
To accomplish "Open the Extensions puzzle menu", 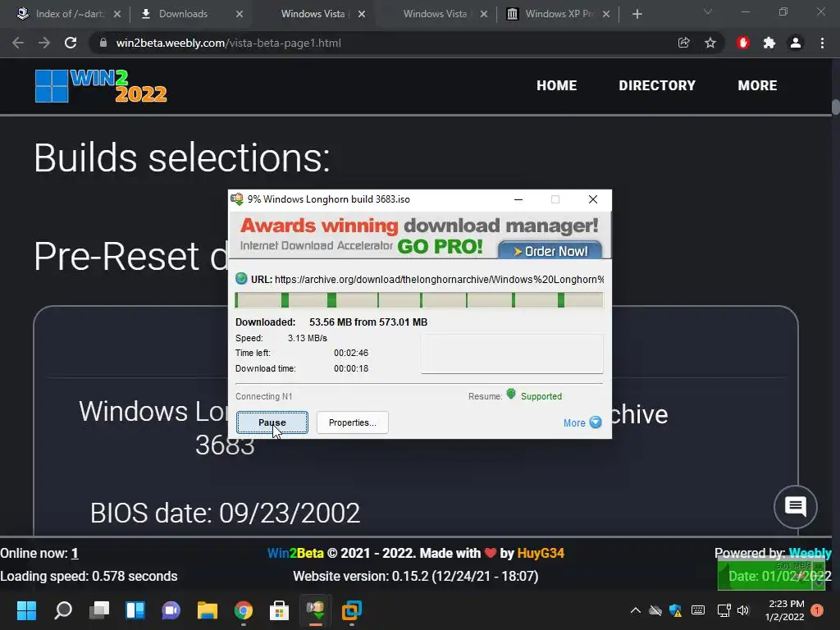I will click(769, 43).
